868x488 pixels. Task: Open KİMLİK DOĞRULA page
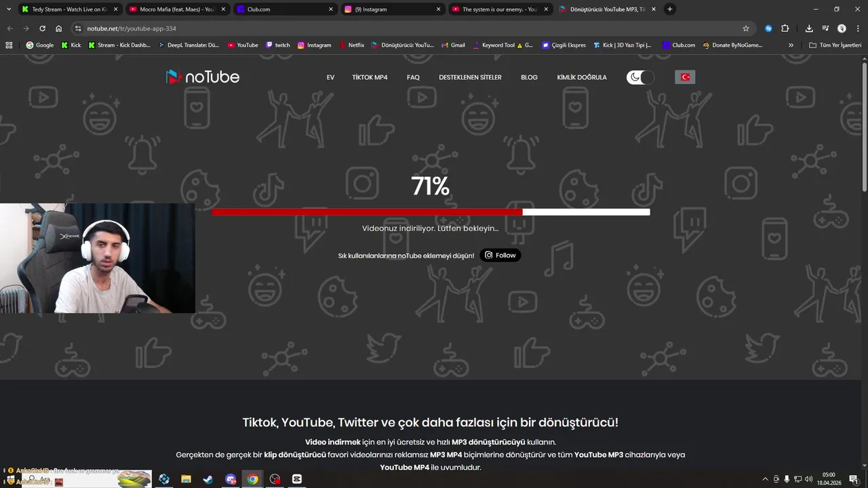582,77
